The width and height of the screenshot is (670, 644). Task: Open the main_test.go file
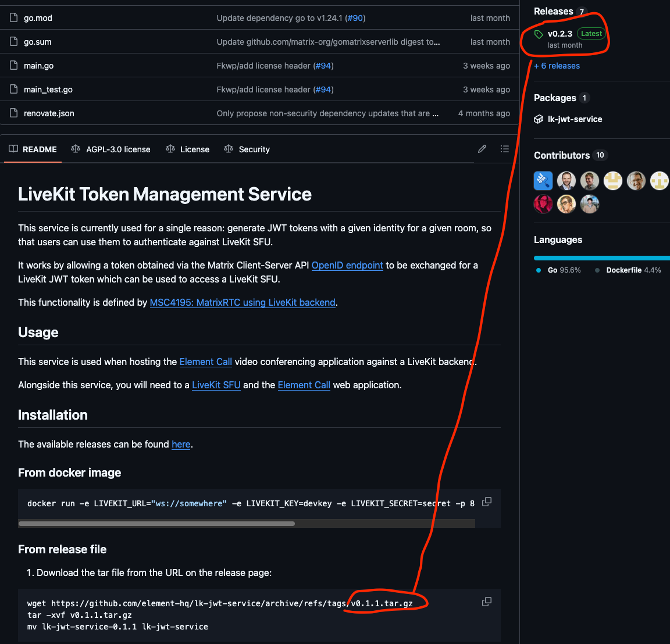(48, 90)
